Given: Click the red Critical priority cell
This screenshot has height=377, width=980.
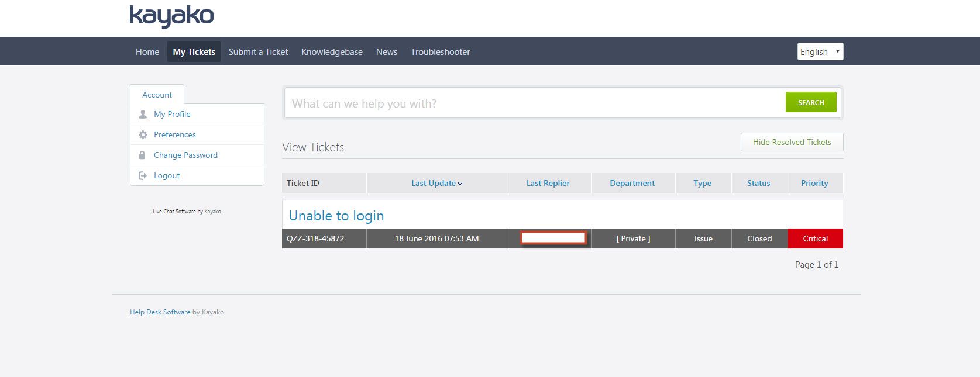Looking at the screenshot, I should (816, 238).
